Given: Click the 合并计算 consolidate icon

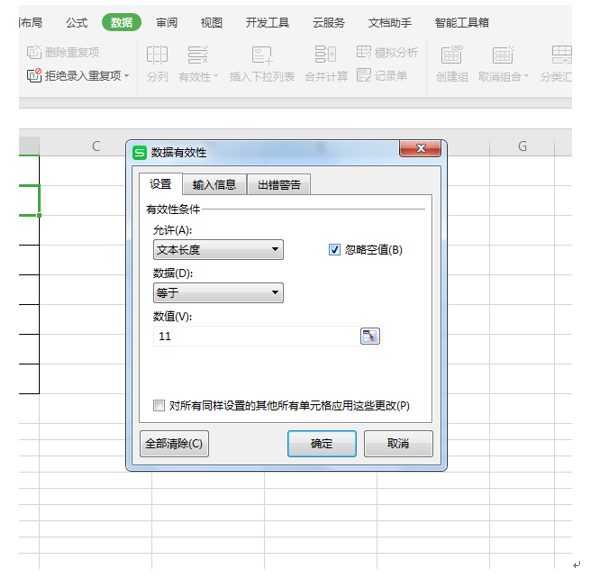Looking at the screenshot, I should [326, 54].
